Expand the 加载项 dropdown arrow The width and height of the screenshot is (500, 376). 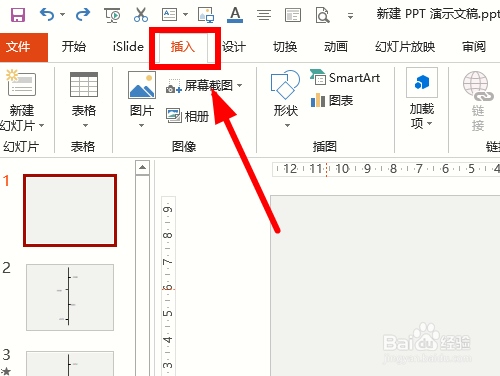pyautogui.click(x=430, y=124)
